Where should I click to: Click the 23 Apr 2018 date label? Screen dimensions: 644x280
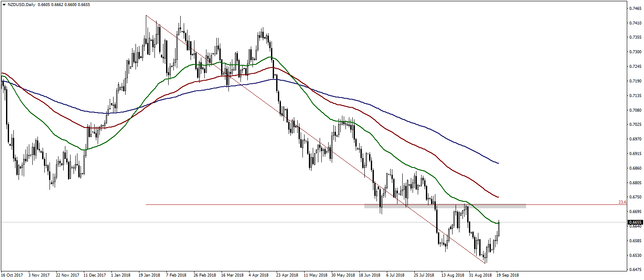click(x=287, y=275)
